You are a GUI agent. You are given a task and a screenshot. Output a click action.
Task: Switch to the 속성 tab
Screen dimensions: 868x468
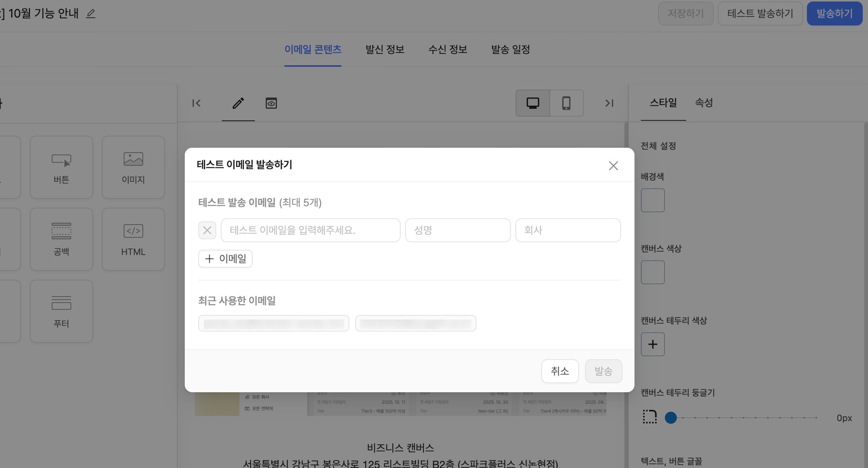pyautogui.click(x=704, y=103)
